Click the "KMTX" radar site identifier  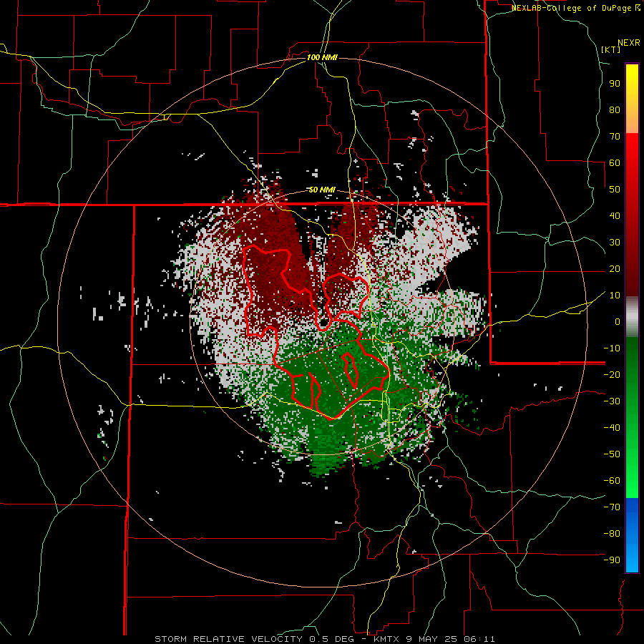[388, 639]
